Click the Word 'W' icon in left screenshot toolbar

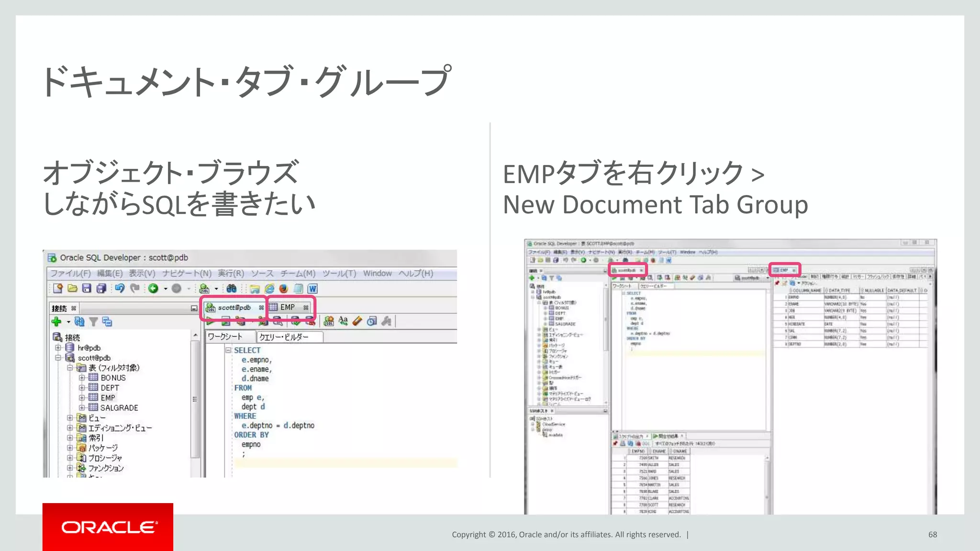312,288
